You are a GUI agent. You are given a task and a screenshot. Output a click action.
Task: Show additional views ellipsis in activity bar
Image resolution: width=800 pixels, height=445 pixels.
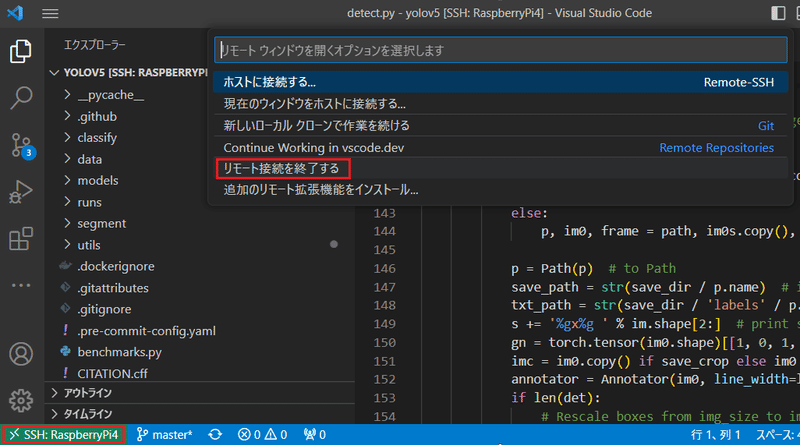click(x=20, y=285)
